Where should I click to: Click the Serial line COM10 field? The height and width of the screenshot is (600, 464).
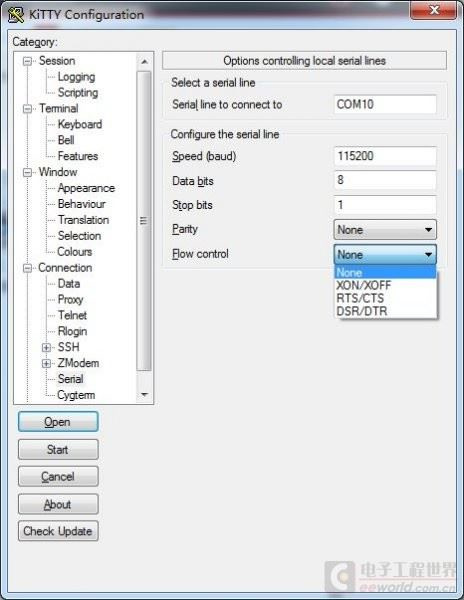(x=385, y=104)
